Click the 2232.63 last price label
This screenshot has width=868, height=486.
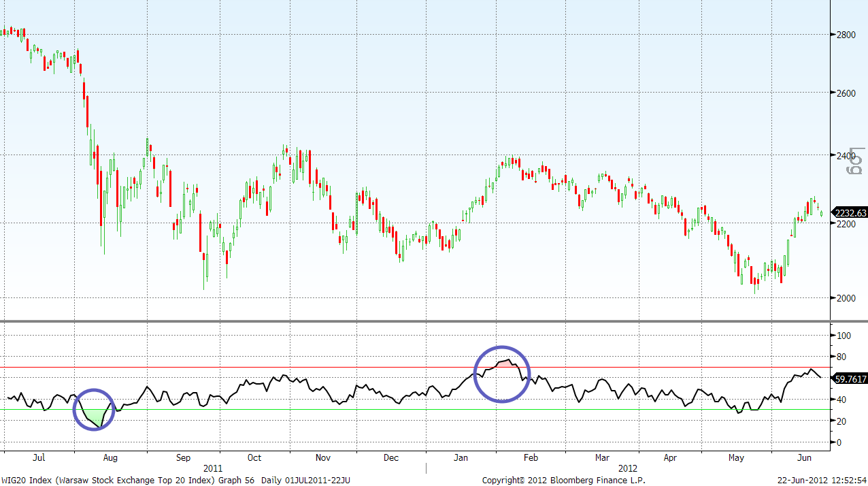850,213
